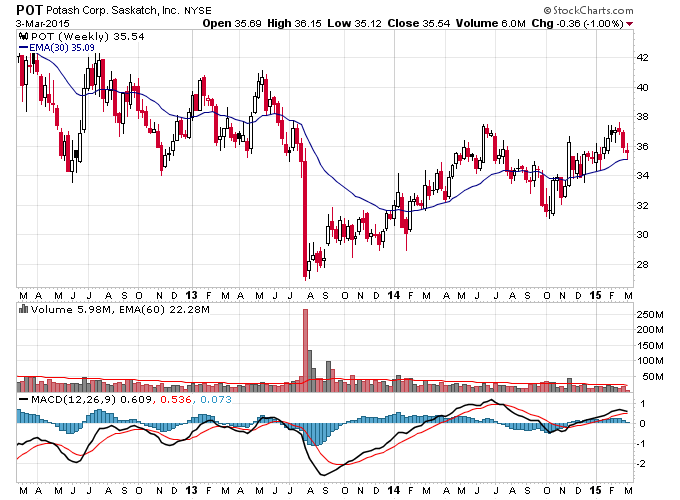Image resolution: width=680 pixels, height=500 pixels.
Task: Click the date 3-Mar-2015
Action: (x=42, y=23)
